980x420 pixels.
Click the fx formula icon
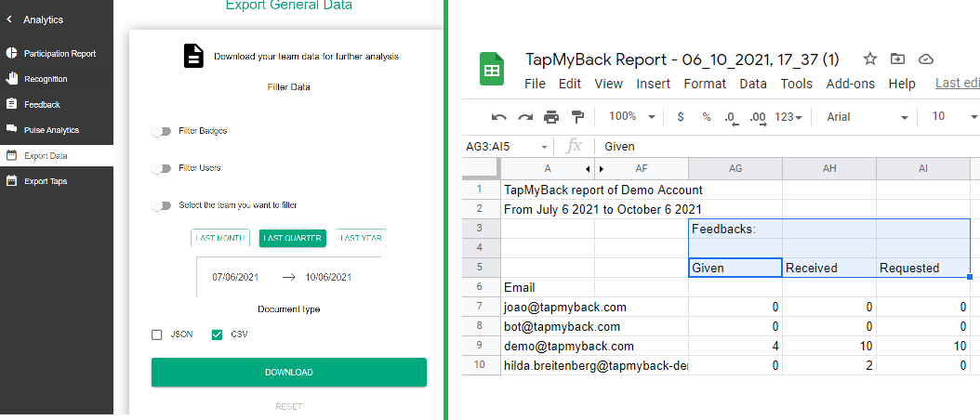click(x=573, y=147)
